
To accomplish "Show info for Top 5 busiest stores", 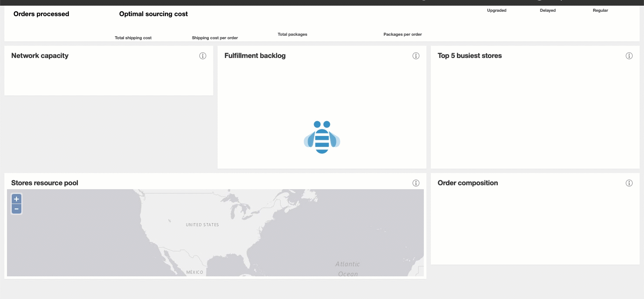I will (x=629, y=56).
